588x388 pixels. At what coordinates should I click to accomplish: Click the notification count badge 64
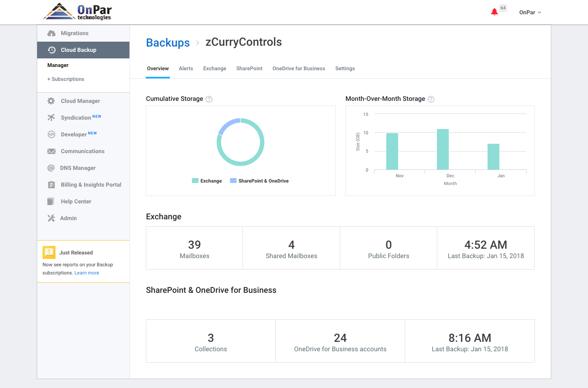click(503, 8)
